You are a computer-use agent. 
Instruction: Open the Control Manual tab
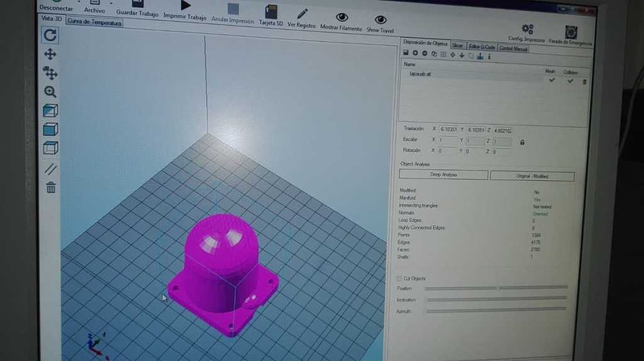coord(513,48)
